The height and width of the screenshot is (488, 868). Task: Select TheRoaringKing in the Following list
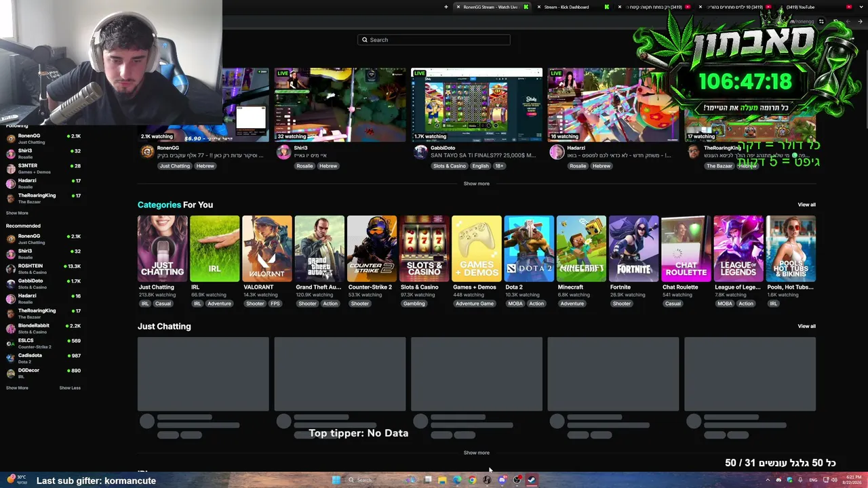click(43, 198)
